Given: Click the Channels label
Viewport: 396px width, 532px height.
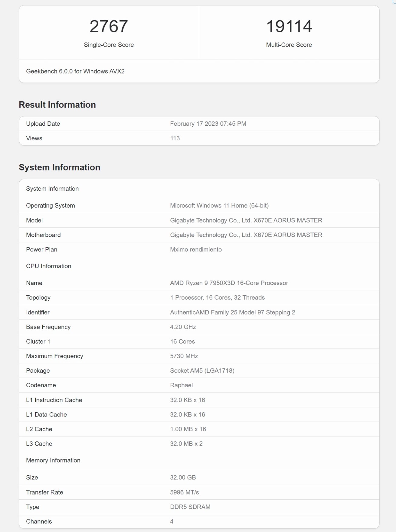Looking at the screenshot, I should click(x=39, y=521).
